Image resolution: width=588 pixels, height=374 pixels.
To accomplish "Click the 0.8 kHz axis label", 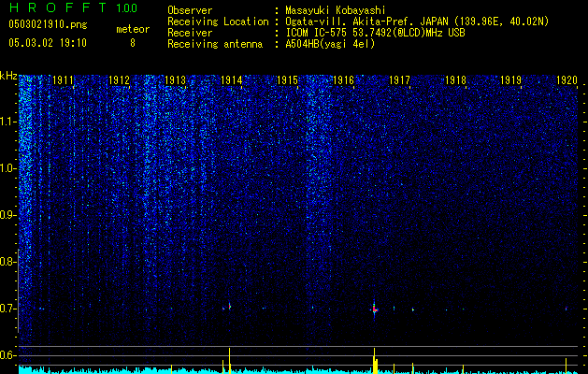I will [7, 262].
